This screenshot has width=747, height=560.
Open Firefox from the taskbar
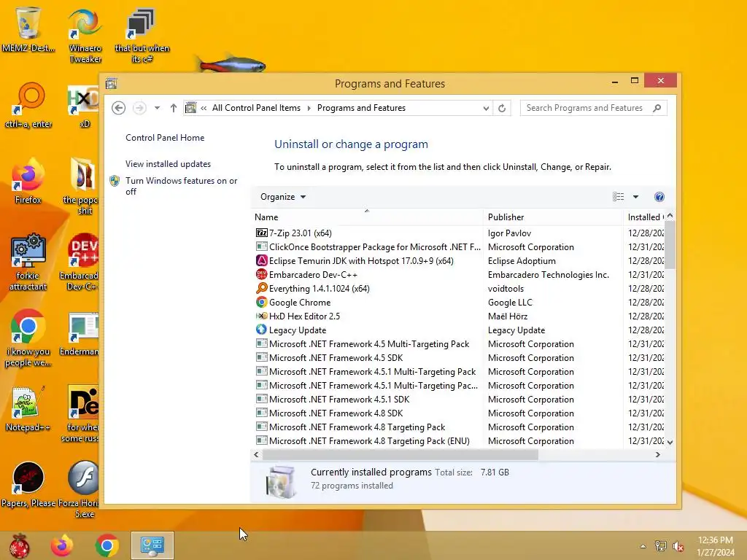point(62,545)
